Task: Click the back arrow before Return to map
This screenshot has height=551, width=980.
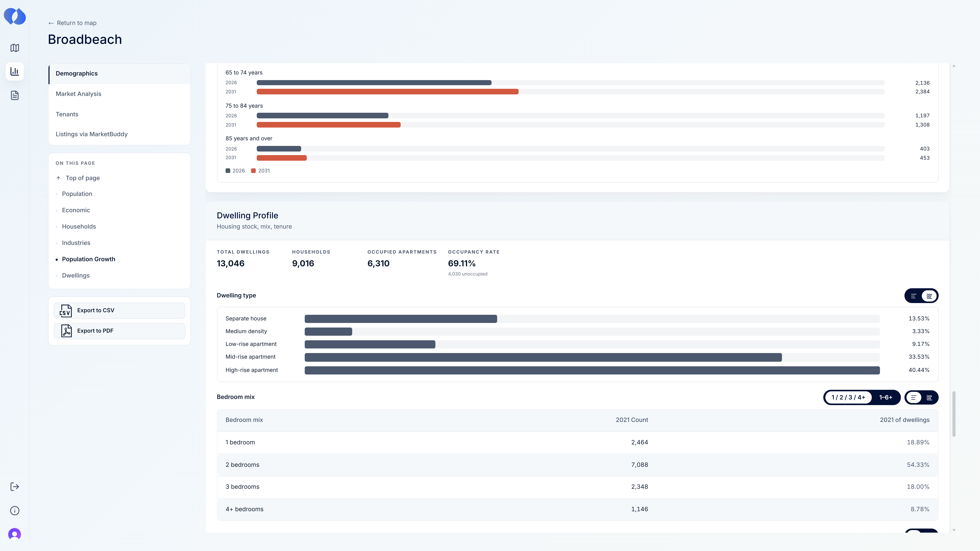Action: click(x=51, y=23)
